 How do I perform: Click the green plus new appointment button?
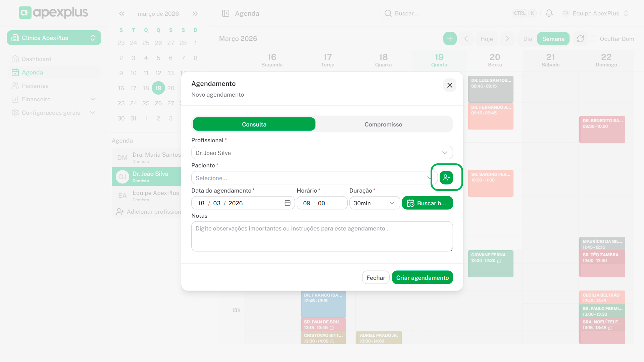coord(450,39)
